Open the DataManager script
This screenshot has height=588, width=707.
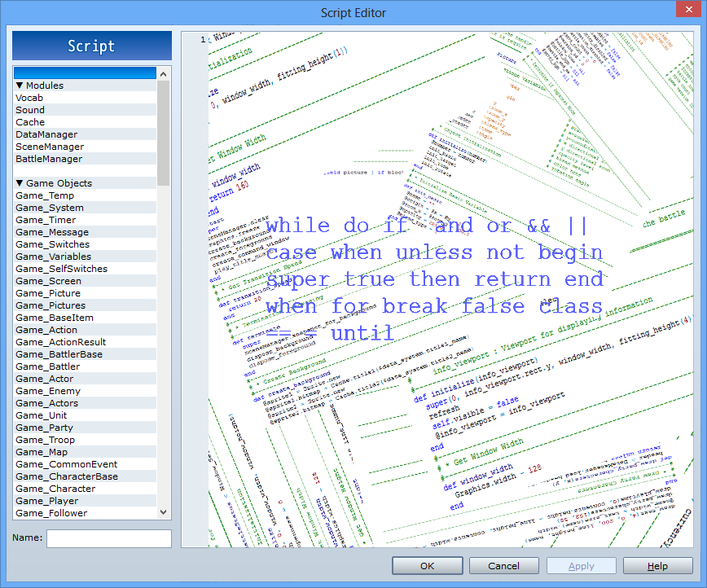coord(86,134)
